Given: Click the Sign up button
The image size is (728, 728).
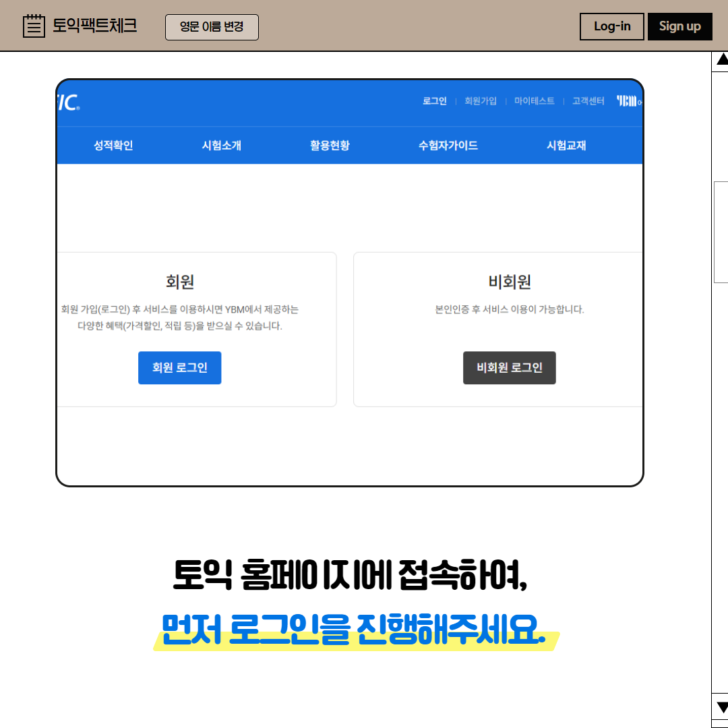Looking at the screenshot, I should coord(679,26).
